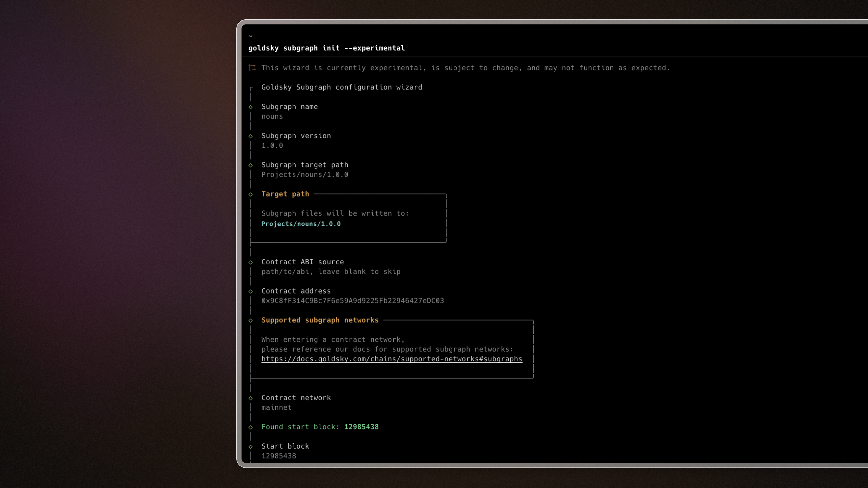The width and height of the screenshot is (868, 488).
Task: Click the diamond marker beside the Target path box
Action: click(x=251, y=195)
